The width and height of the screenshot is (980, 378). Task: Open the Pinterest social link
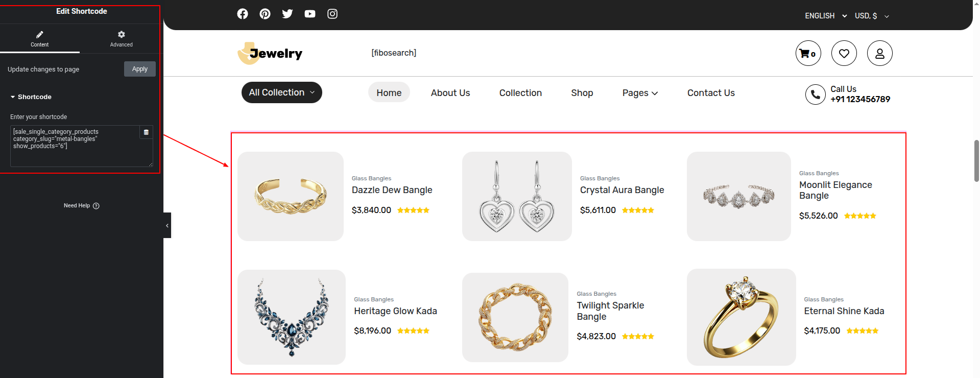(x=265, y=14)
